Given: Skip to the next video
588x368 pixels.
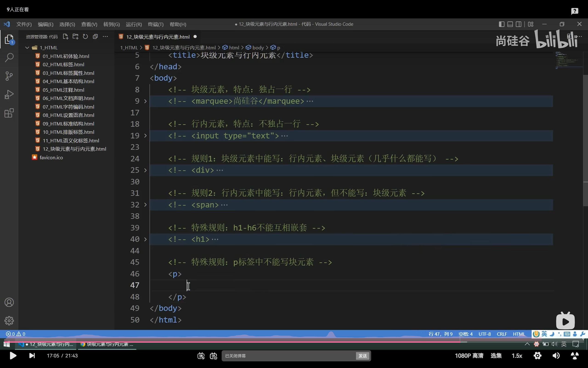Looking at the screenshot, I should click(x=32, y=356).
